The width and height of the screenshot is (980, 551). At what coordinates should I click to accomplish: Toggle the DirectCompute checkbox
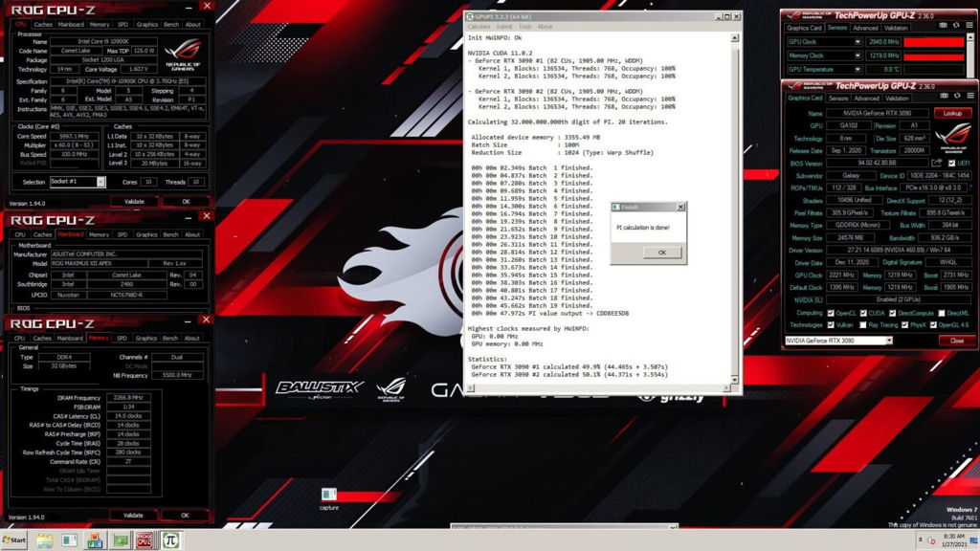point(893,314)
